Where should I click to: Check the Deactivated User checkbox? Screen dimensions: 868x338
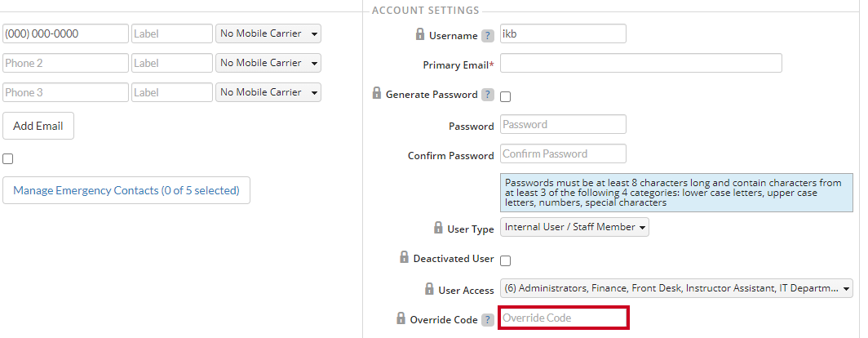tap(506, 261)
